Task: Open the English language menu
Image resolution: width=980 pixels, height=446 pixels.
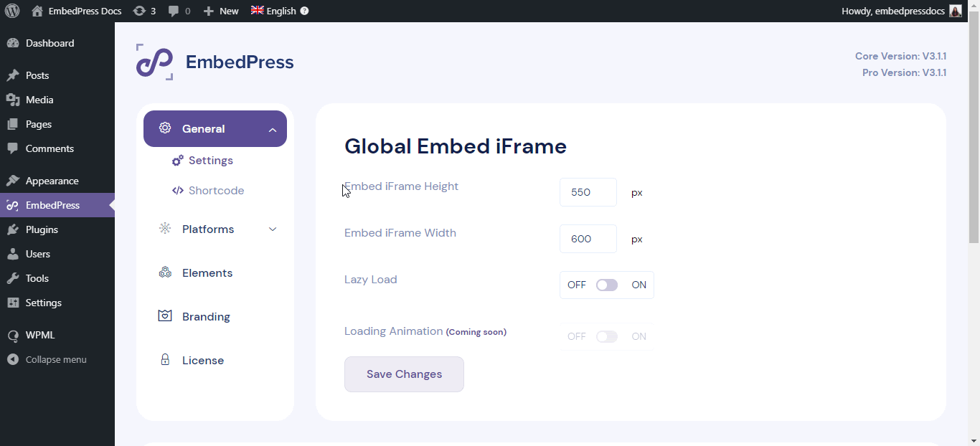Action: click(276, 11)
